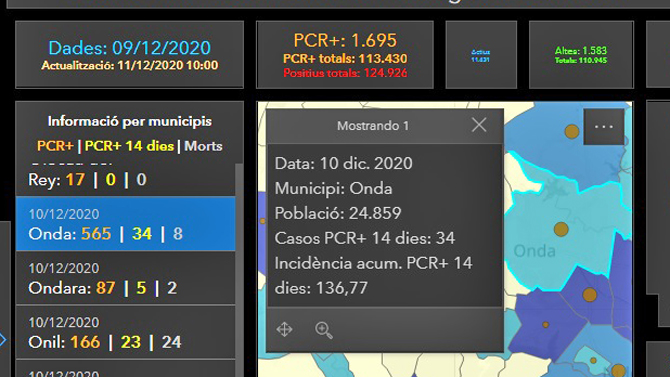Select the Onil municipality entry
The height and width of the screenshot is (377, 670).
pos(126,332)
